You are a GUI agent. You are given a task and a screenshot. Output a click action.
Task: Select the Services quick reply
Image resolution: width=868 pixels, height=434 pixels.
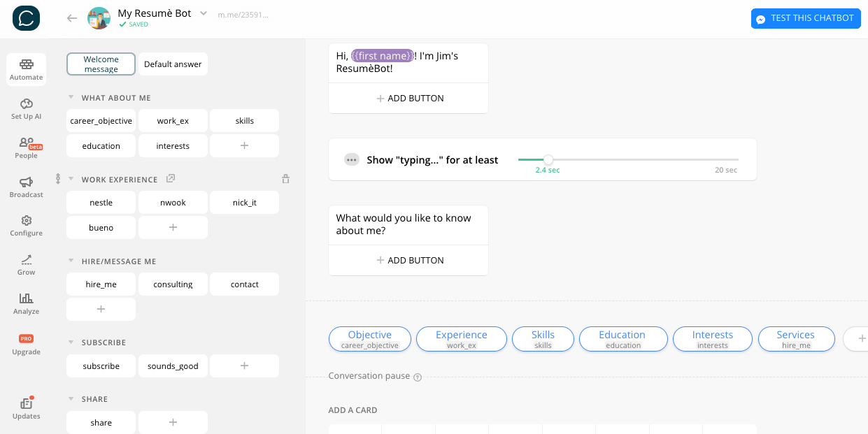[796, 339]
